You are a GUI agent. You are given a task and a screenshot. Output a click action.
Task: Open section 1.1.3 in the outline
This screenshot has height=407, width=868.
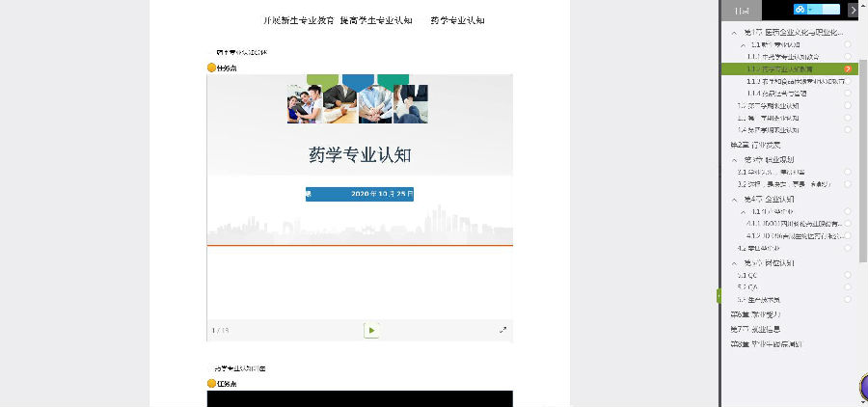(x=796, y=81)
